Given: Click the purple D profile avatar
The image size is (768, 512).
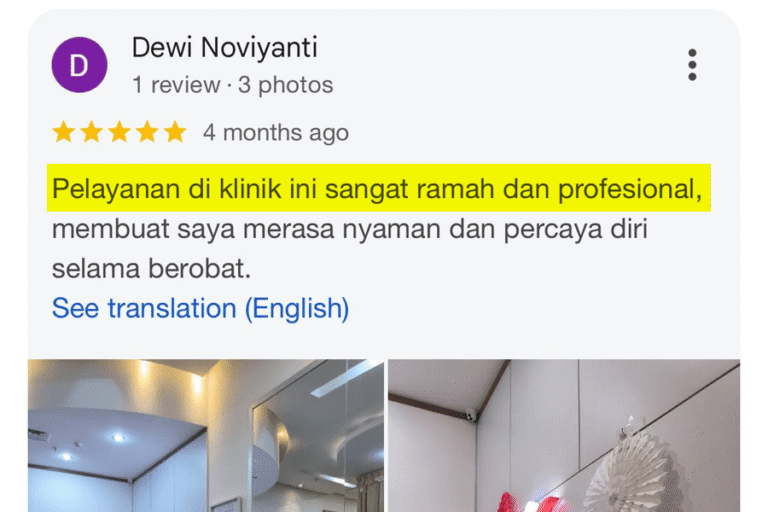Looking at the screenshot, I should point(79,65).
